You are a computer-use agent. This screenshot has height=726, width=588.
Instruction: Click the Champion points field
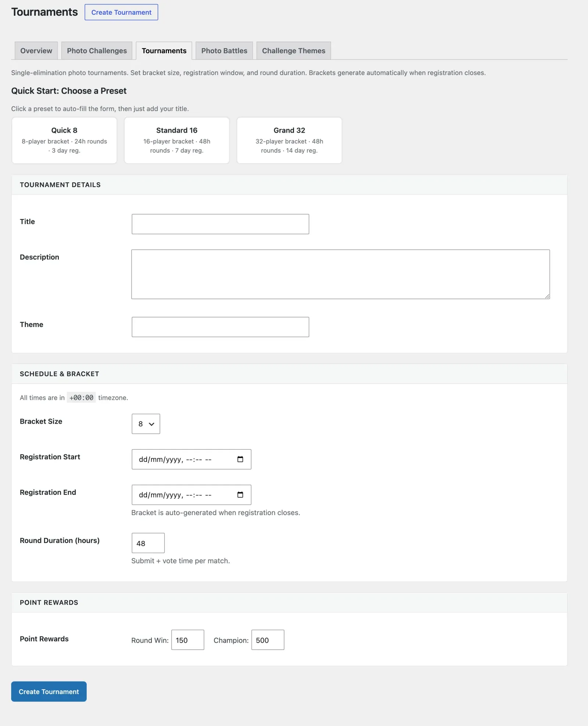pos(268,640)
